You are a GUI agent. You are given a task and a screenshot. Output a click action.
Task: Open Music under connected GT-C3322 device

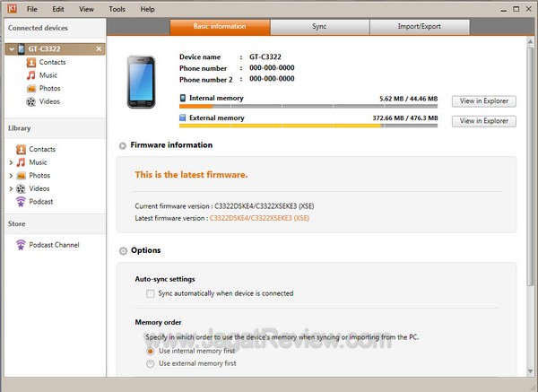(x=48, y=75)
